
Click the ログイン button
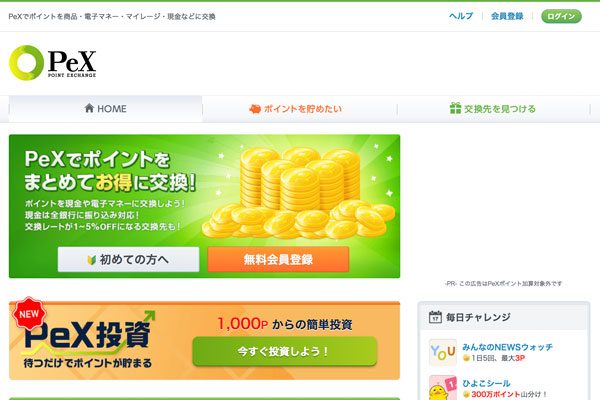561,16
